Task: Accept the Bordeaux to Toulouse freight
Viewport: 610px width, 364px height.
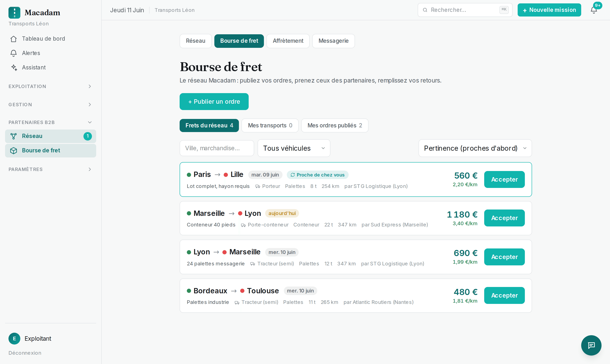Action: 504,295
